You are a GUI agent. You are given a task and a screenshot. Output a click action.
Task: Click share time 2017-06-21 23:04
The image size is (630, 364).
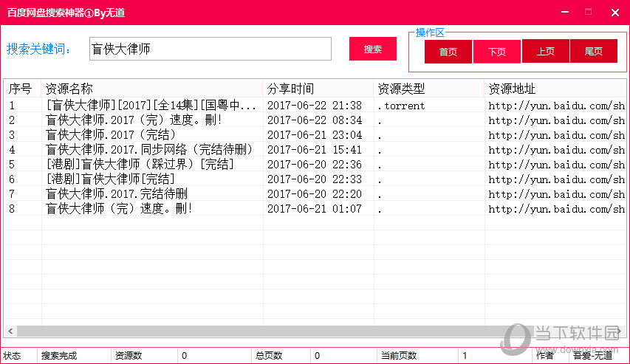pos(315,135)
